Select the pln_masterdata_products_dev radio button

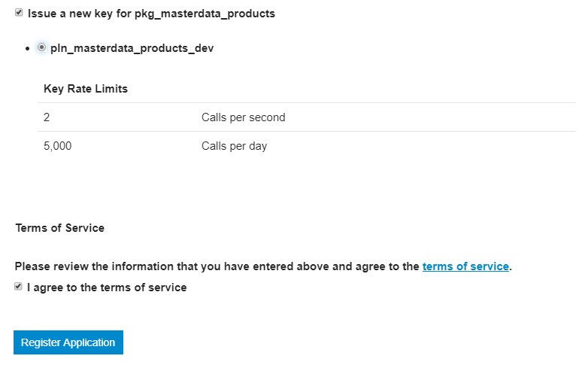click(x=41, y=47)
